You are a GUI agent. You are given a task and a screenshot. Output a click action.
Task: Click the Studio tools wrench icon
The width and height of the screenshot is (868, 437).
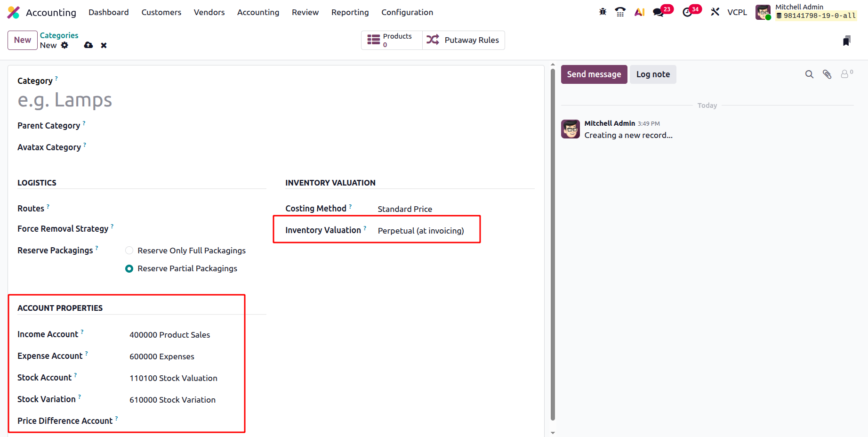click(715, 12)
